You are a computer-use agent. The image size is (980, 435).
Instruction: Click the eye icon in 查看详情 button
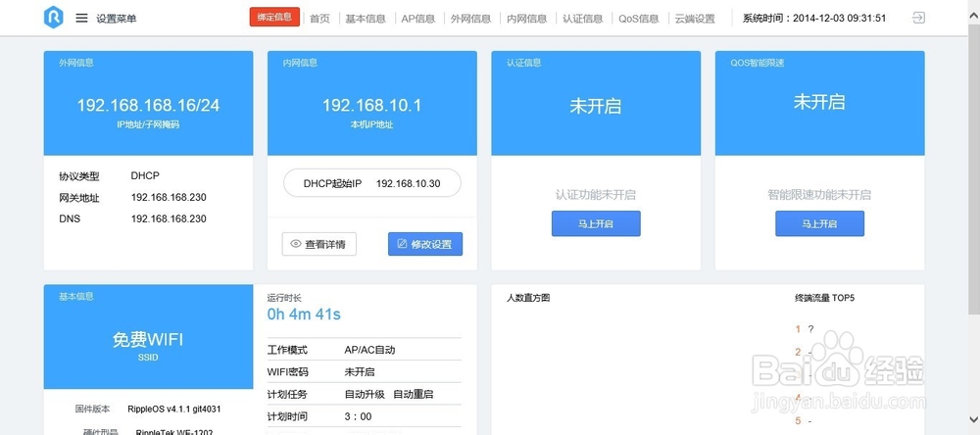[296, 244]
